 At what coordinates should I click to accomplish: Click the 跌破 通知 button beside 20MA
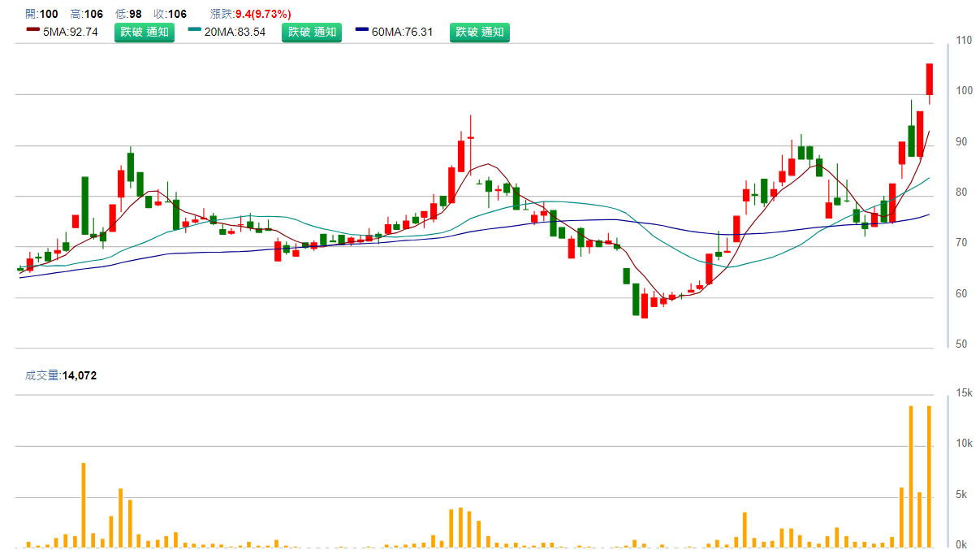point(312,32)
